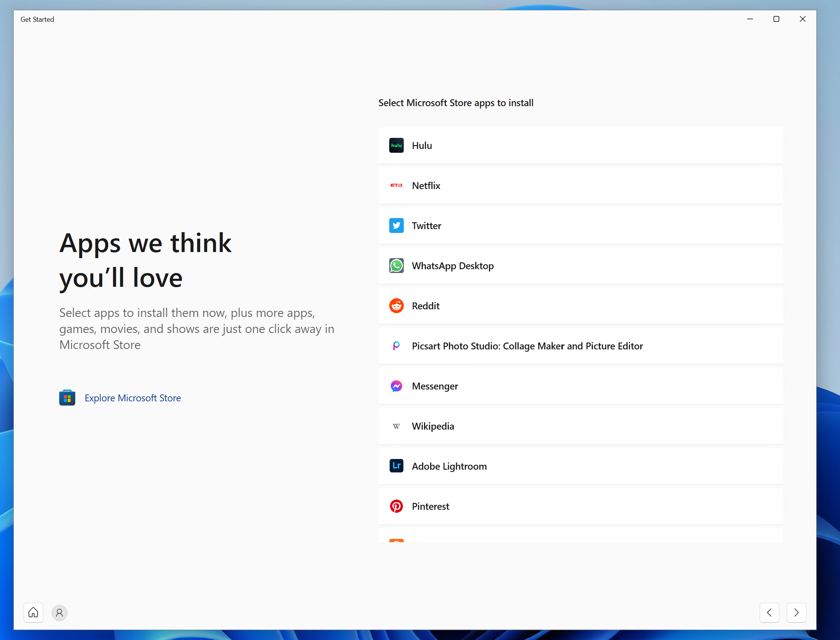The width and height of the screenshot is (840, 640).
Task: Select Picsart Photo Studio for installation
Action: tap(580, 346)
